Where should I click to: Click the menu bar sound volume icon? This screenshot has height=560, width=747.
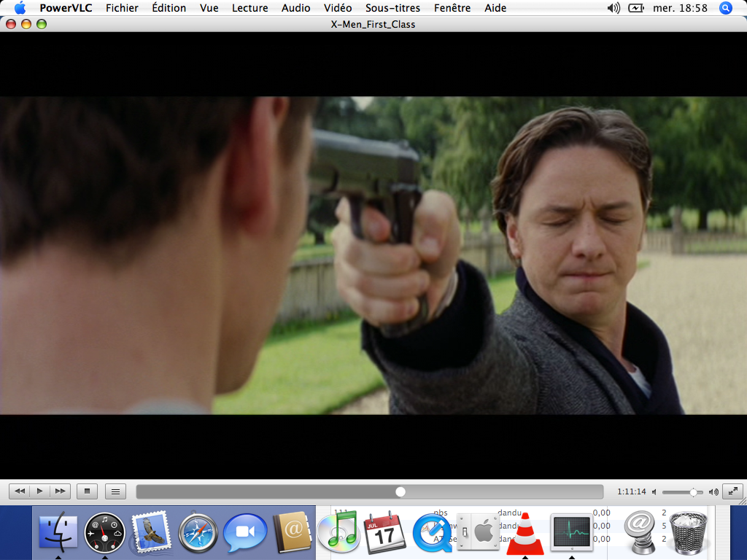point(614,8)
